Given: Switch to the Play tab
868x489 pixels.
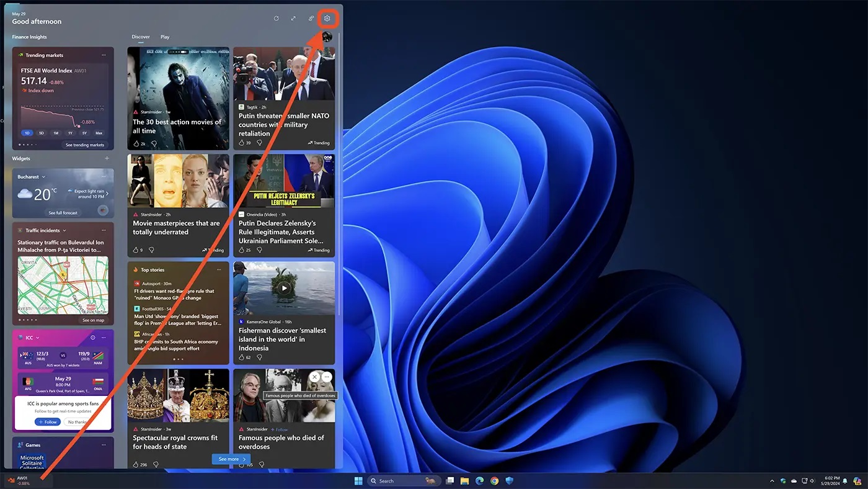Looking at the screenshot, I should [x=165, y=37].
